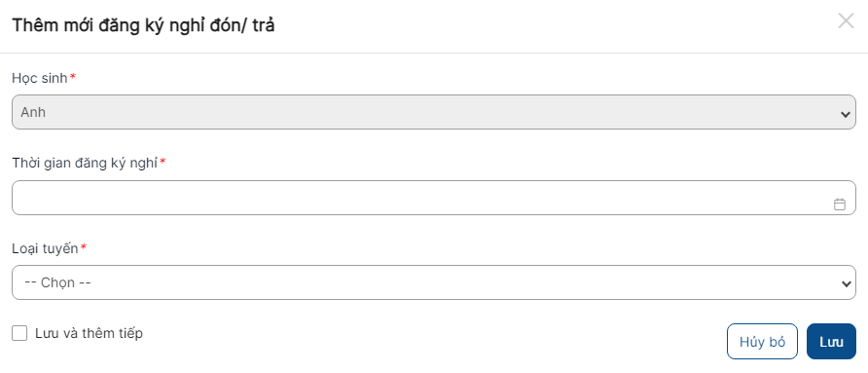Screen dimensions: 868x373
Task: Cancel with the Hủy bỏ button
Action: pyautogui.click(x=762, y=342)
